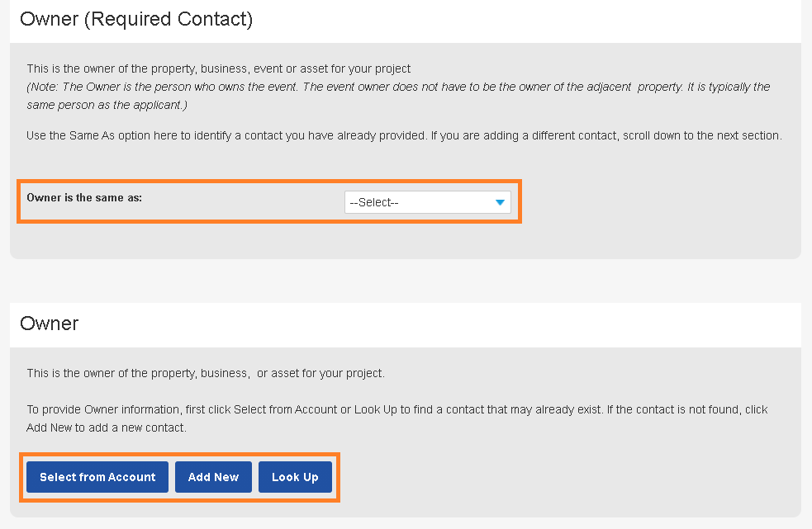The height and width of the screenshot is (529, 812).
Task: Click the blue dropdown arrow icon
Action: coord(499,202)
